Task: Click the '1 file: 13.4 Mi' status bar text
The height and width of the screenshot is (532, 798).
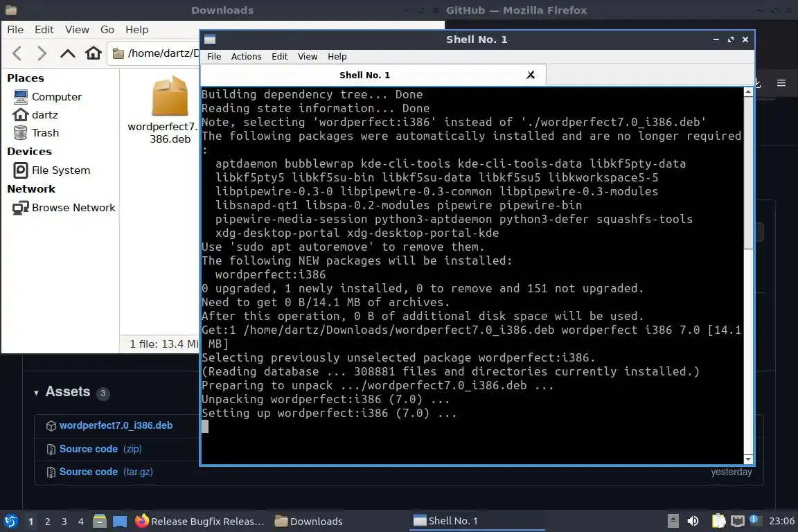Action: (164, 344)
